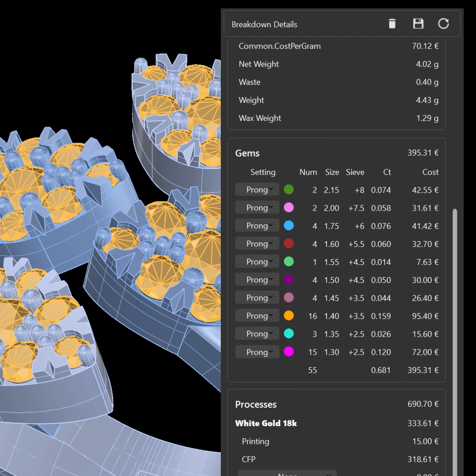Open Prong setting dropdown for 2.15 size gem

click(x=257, y=190)
